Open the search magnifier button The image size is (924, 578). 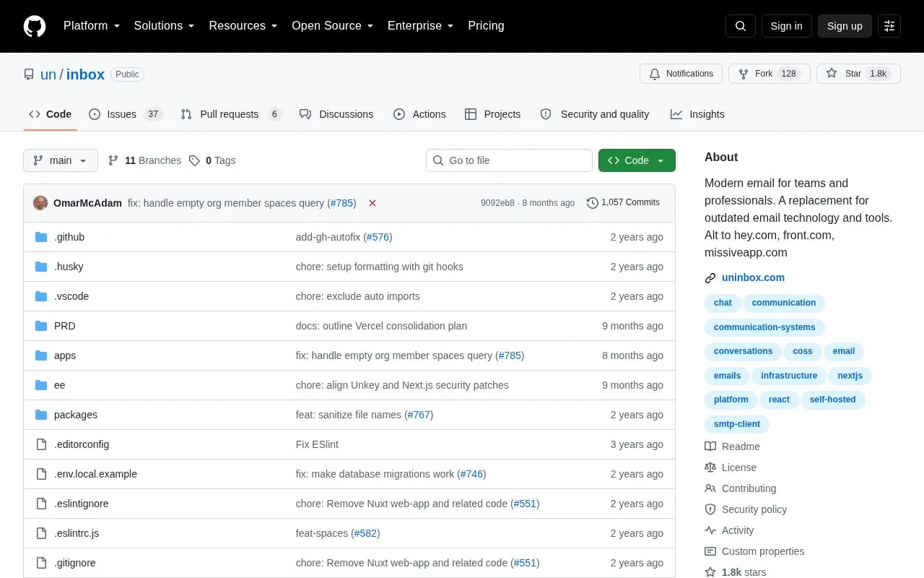(x=741, y=26)
